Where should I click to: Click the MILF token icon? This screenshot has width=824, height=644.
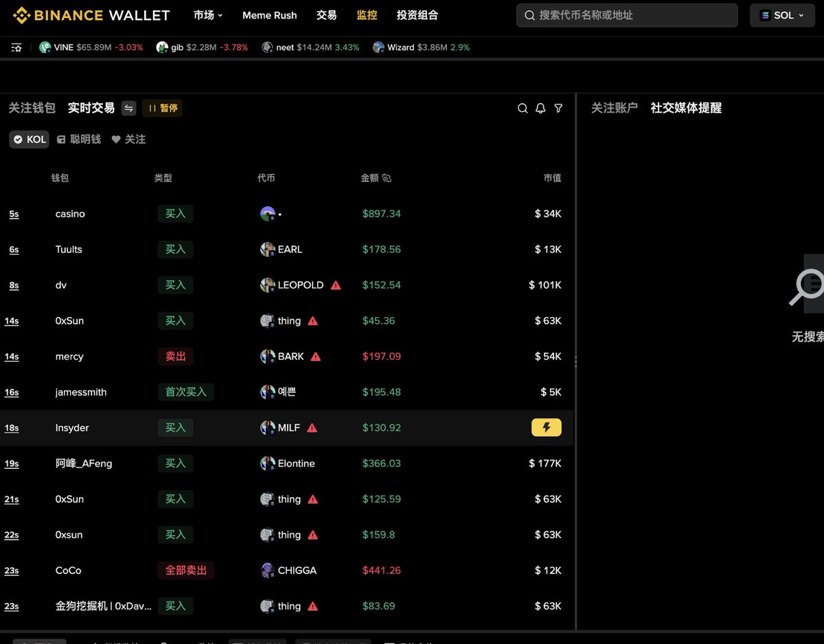pos(268,428)
